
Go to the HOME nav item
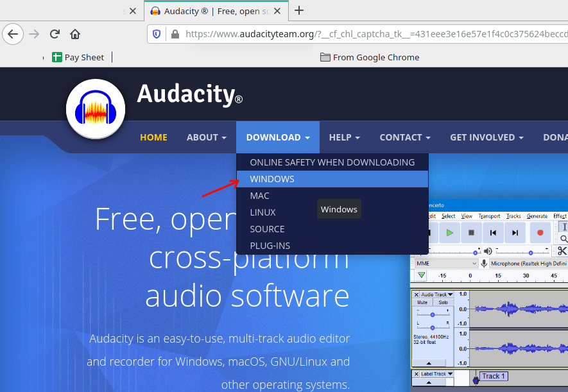[153, 137]
